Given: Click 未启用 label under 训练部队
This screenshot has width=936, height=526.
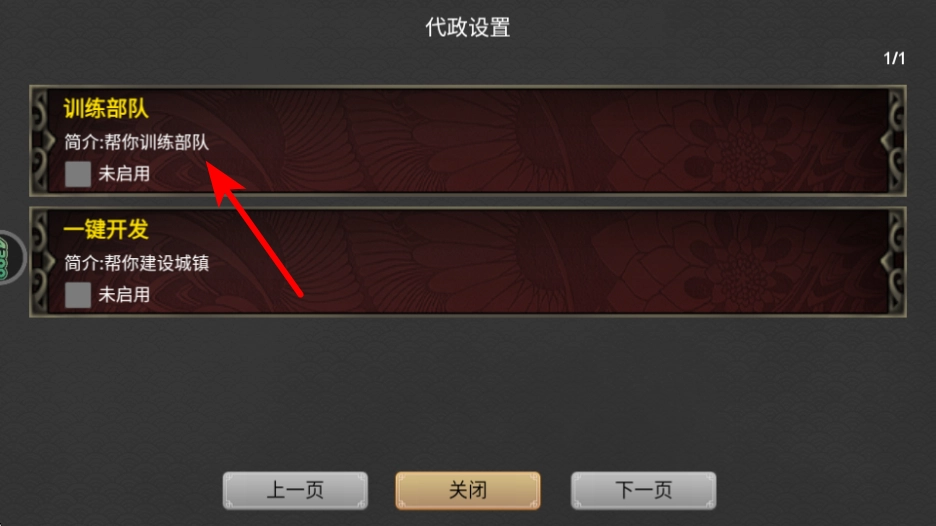Looking at the screenshot, I should [x=124, y=174].
